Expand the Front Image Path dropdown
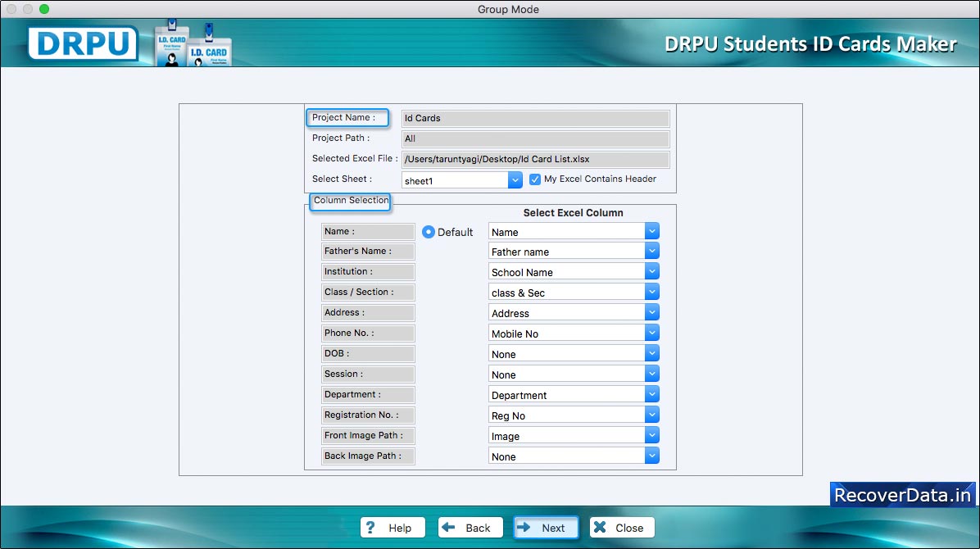The width and height of the screenshot is (980, 549). point(652,436)
